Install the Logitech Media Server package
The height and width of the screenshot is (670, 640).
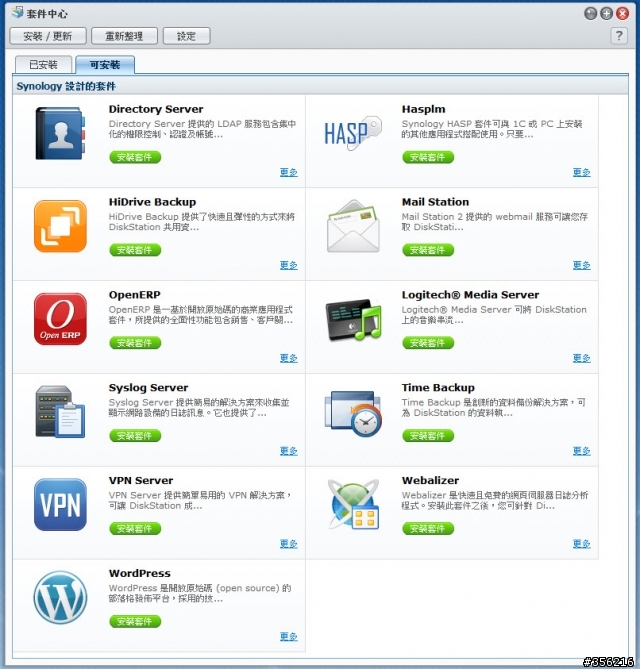(428, 342)
